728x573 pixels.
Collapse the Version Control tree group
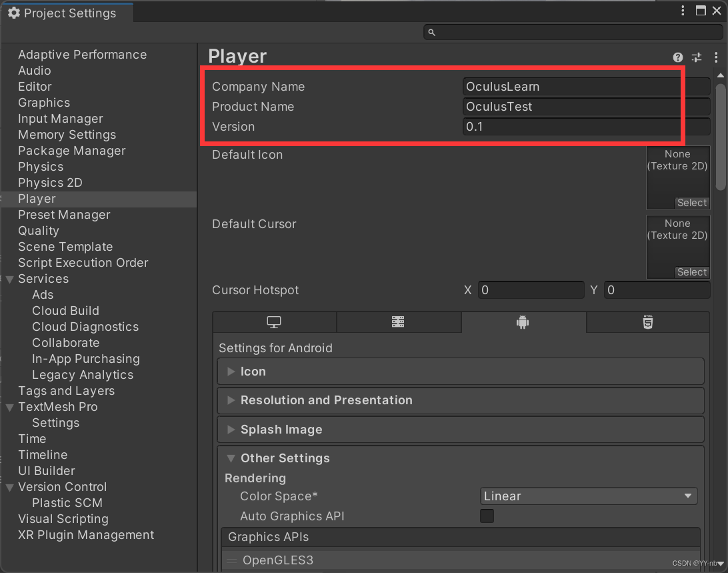pyautogui.click(x=10, y=488)
